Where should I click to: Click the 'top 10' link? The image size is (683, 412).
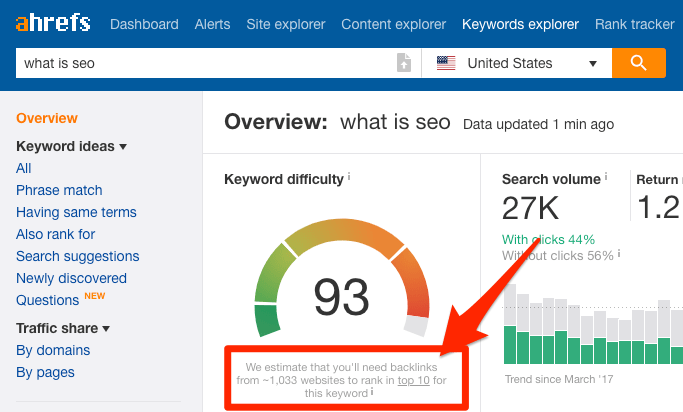click(x=415, y=380)
